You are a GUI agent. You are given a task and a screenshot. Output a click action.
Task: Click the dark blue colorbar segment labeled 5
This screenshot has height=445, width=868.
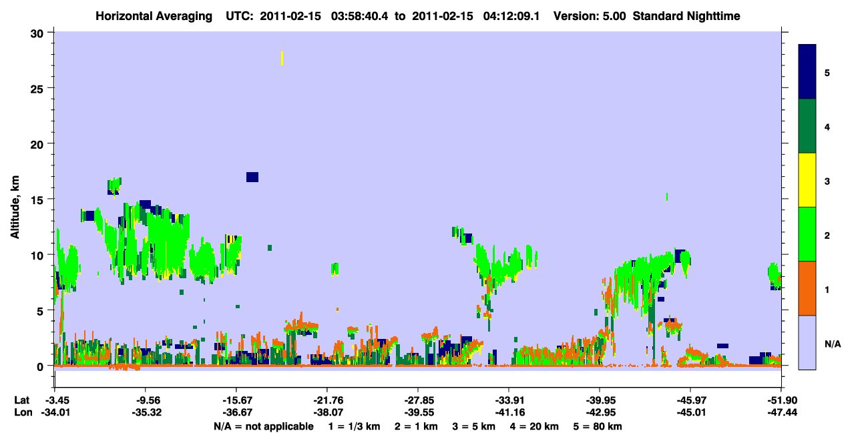pyautogui.click(x=807, y=72)
